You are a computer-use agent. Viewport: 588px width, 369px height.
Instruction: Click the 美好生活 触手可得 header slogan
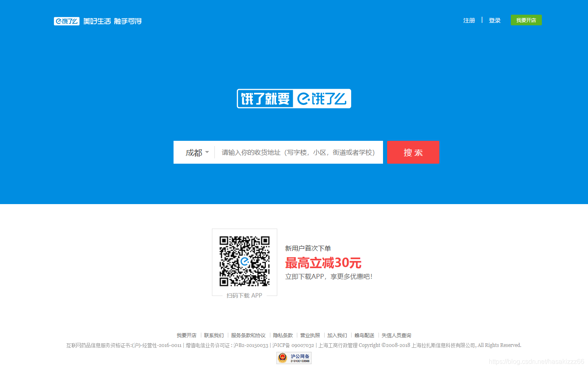(x=112, y=21)
